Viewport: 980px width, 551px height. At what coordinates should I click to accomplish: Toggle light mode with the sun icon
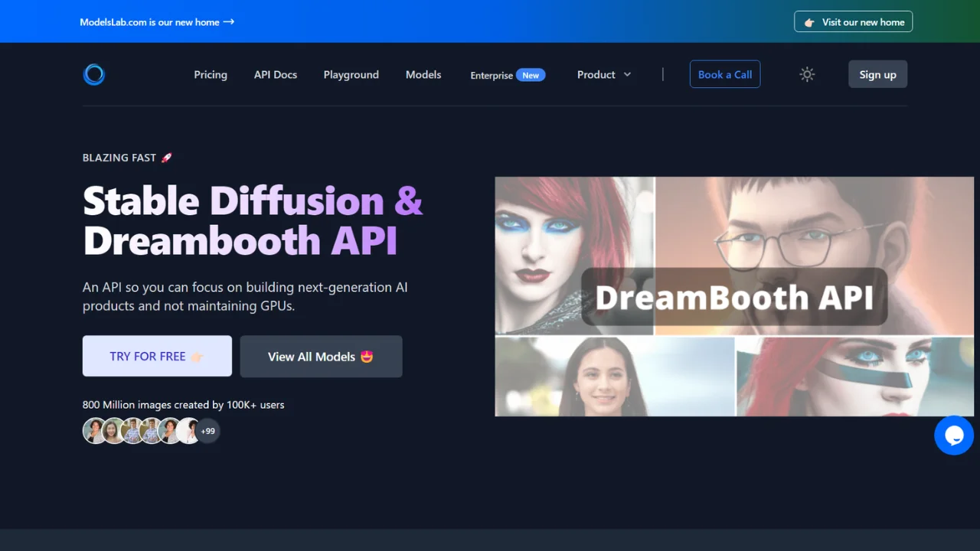click(x=807, y=74)
